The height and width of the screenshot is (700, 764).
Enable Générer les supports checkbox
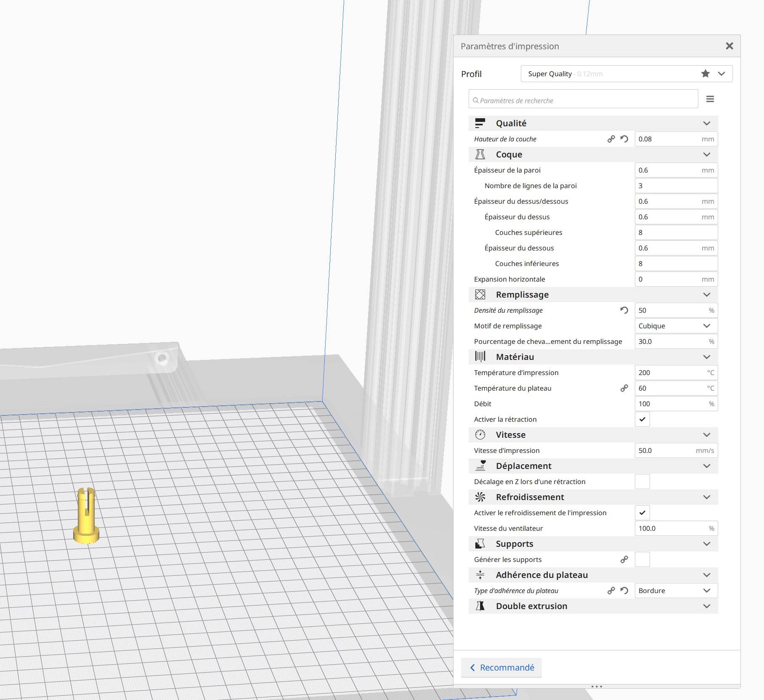642,559
